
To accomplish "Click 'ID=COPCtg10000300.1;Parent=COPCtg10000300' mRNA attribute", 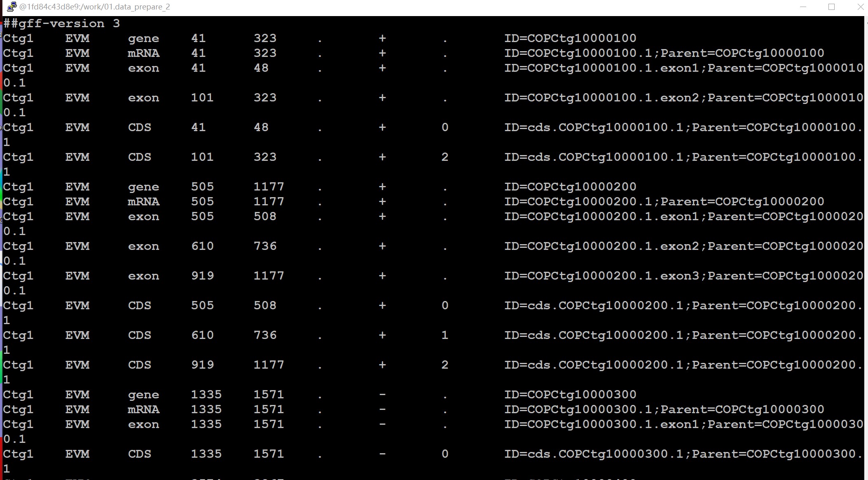I will (x=664, y=409).
